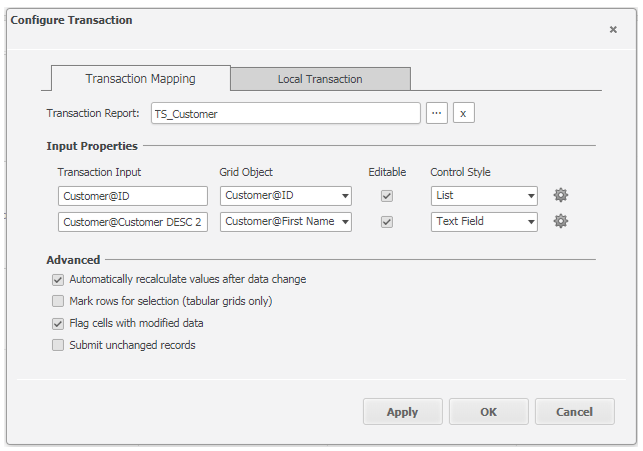The image size is (643, 451).
Task: Enable Submit unchanged records option
Action: (58, 345)
